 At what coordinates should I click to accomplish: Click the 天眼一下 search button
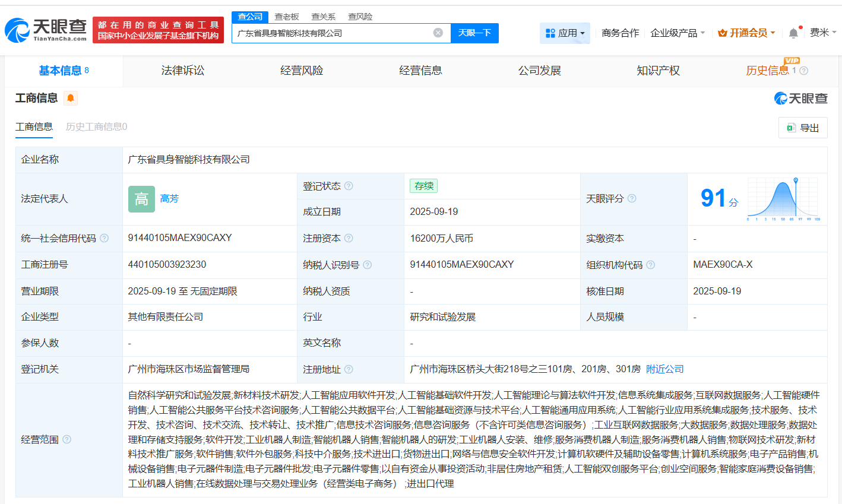[474, 33]
